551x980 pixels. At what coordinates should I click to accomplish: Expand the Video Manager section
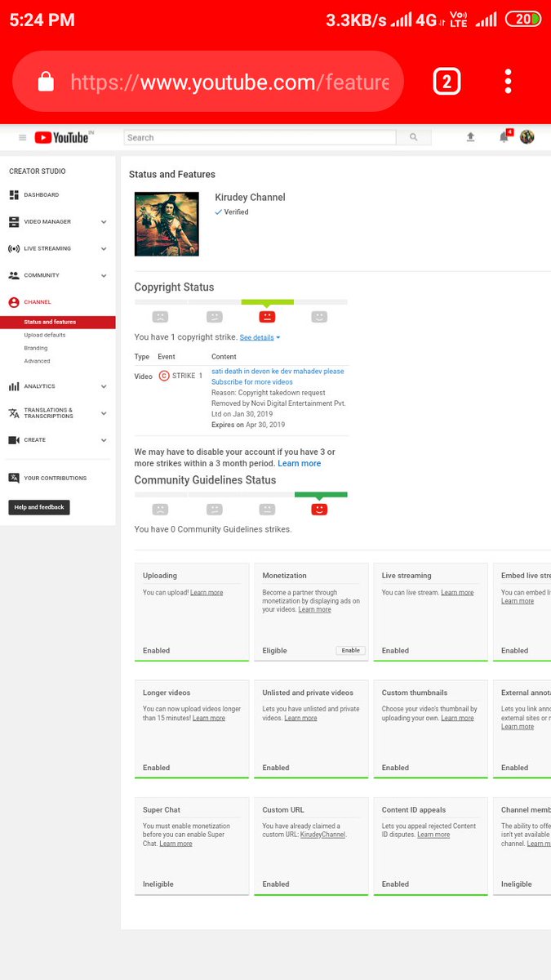click(x=104, y=222)
